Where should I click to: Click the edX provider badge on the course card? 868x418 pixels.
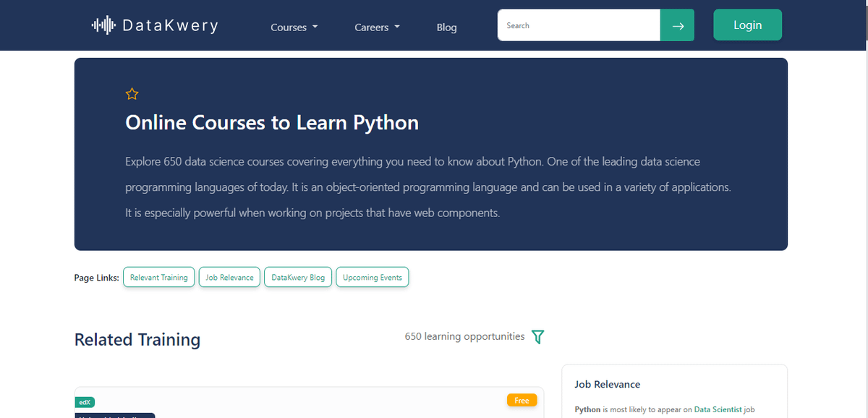pyautogui.click(x=85, y=401)
